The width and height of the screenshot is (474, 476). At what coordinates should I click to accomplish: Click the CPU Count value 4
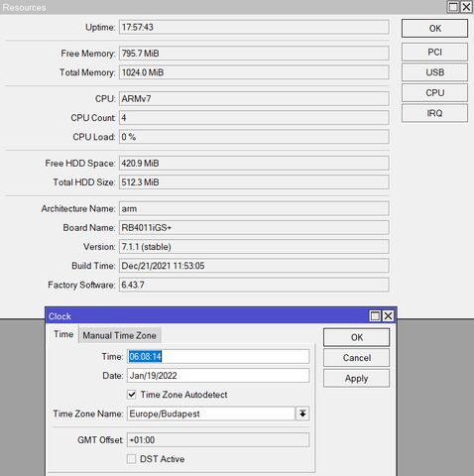pyautogui.click(x=254, y=118)
